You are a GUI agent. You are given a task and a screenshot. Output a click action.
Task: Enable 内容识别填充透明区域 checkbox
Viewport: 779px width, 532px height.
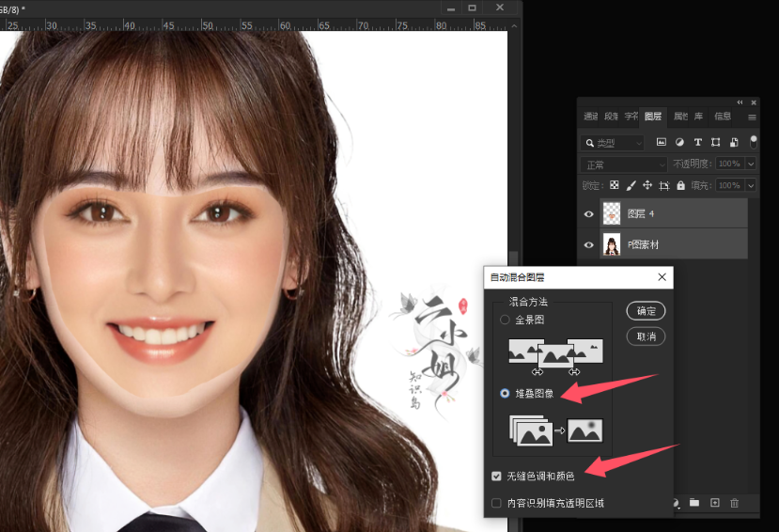(x=496, y=503)
